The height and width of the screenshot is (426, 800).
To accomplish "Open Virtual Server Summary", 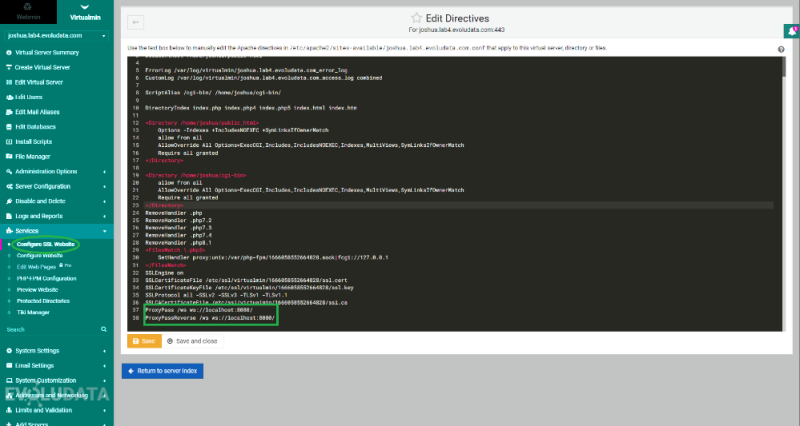I will click(x=47, y=53).
